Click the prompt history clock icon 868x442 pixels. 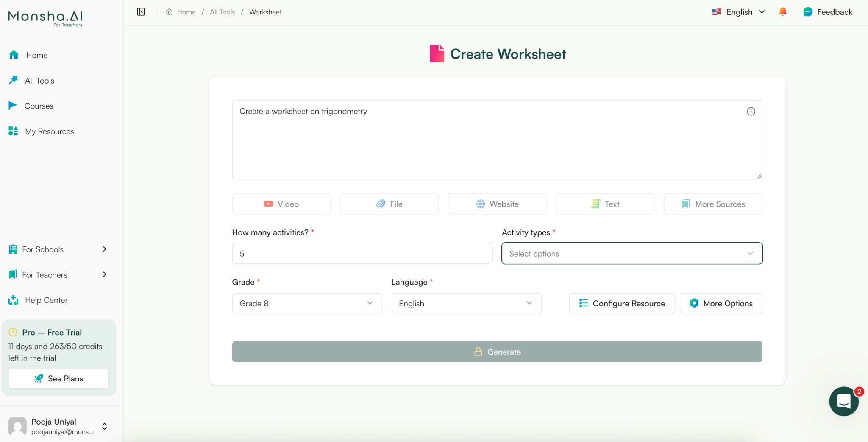(751, 111)
